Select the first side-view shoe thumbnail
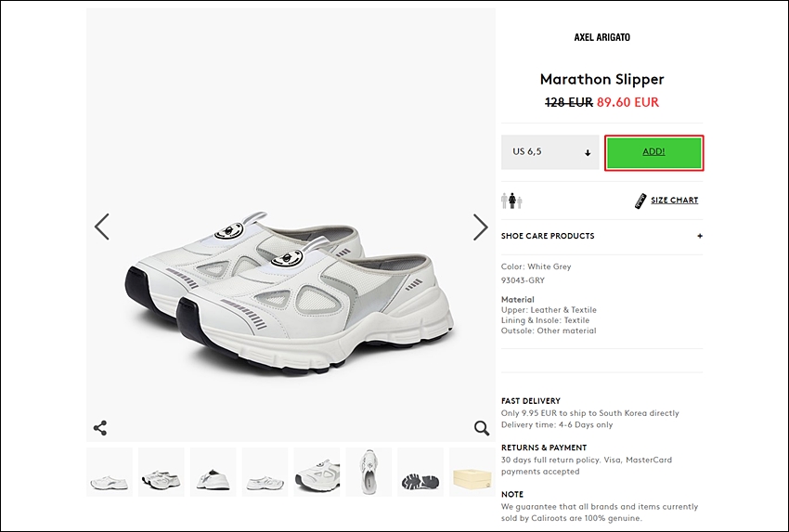This screenshot has width=789, height=532. 110,472
